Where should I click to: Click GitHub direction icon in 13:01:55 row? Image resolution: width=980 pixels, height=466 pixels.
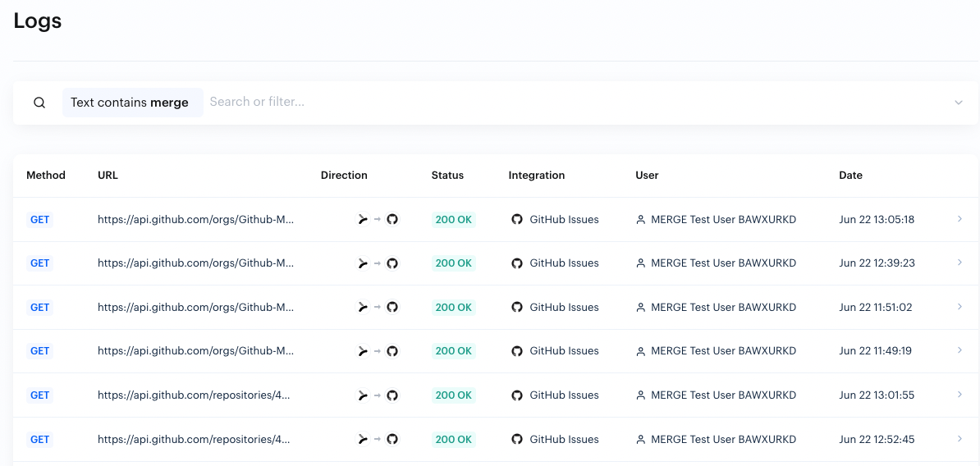pyautogui.click(x=392, y=395)
